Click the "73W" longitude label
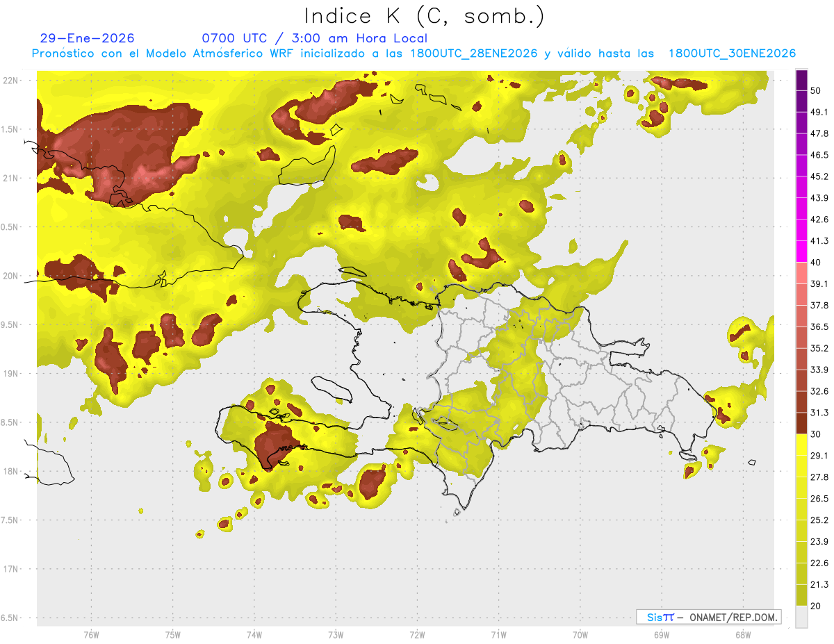 [336, 635]
